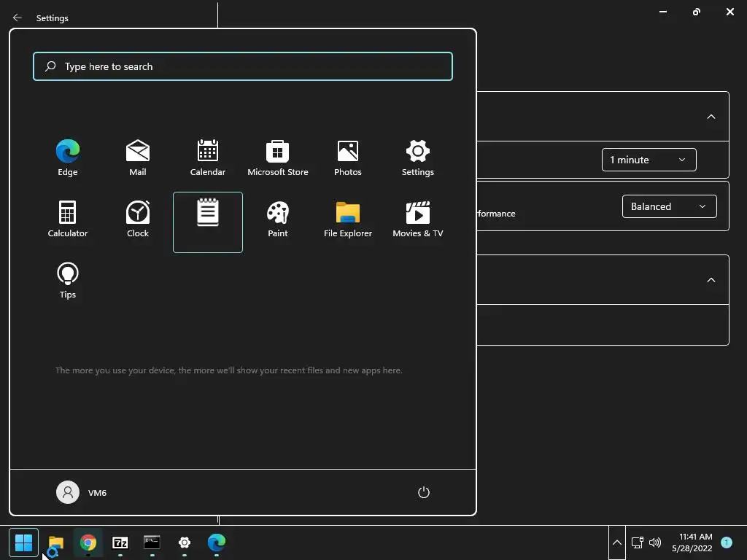The image size is (747, 560).
Task: Click the Type here to search box
Action: point(243,66)
